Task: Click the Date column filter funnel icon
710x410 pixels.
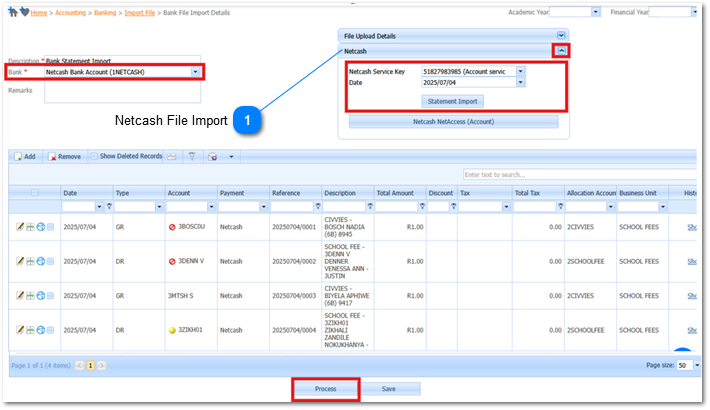Action: pyautogui.click(x=109, y=207)
